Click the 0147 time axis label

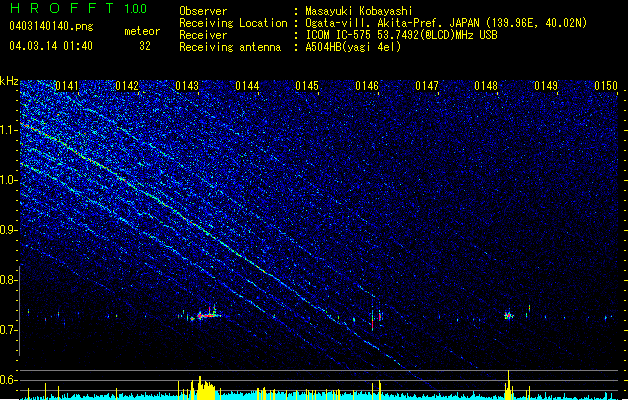427,86
